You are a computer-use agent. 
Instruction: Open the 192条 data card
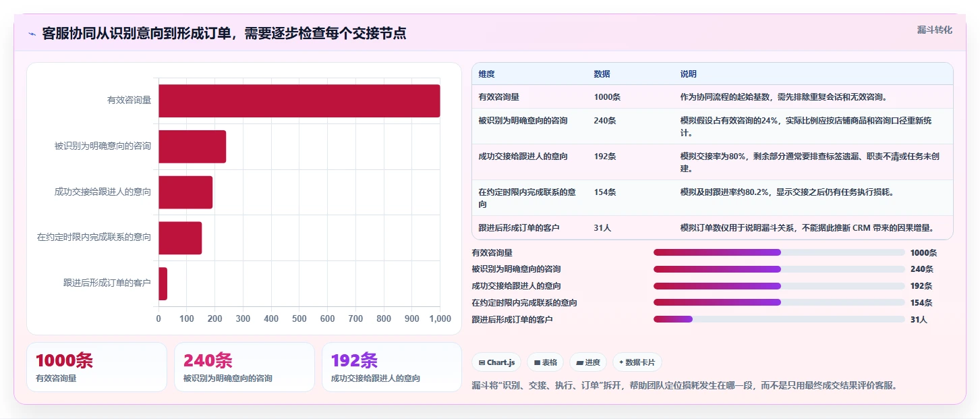click(x=392, y=367)
